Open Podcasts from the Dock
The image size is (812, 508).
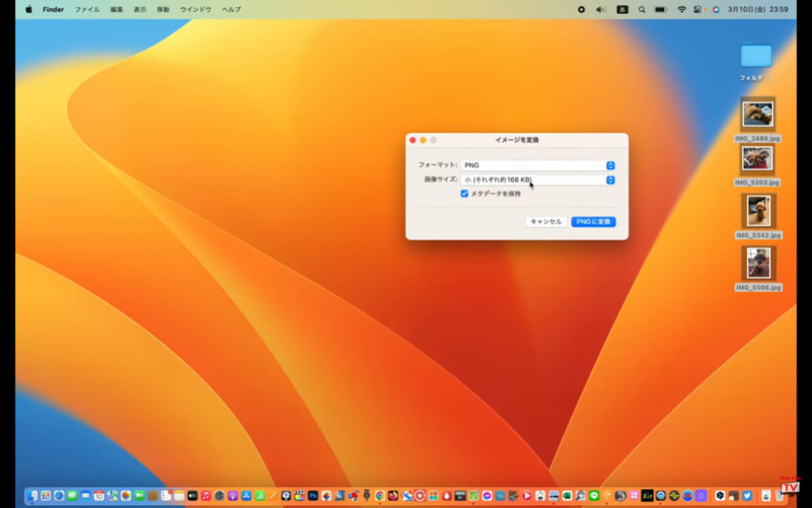pyautogui.click(x=232, y=496)
